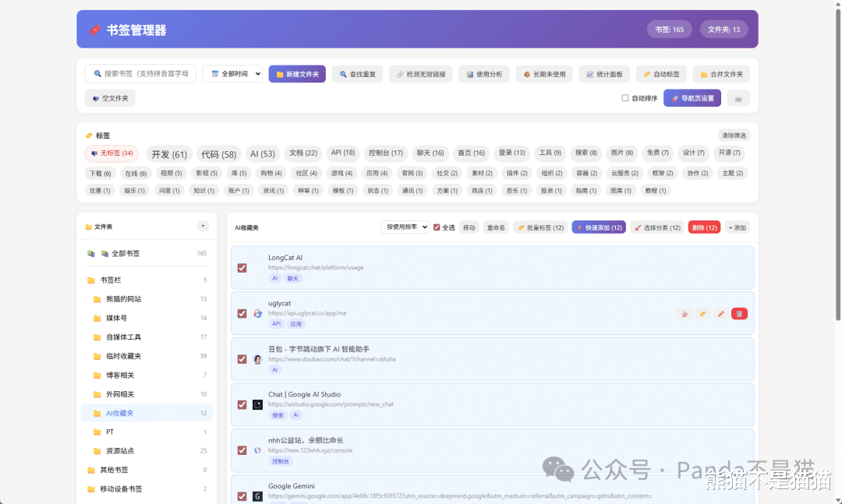842x504 pixels.
Task: Select 全部书签 in the folder tree
Action: point(147,253)
